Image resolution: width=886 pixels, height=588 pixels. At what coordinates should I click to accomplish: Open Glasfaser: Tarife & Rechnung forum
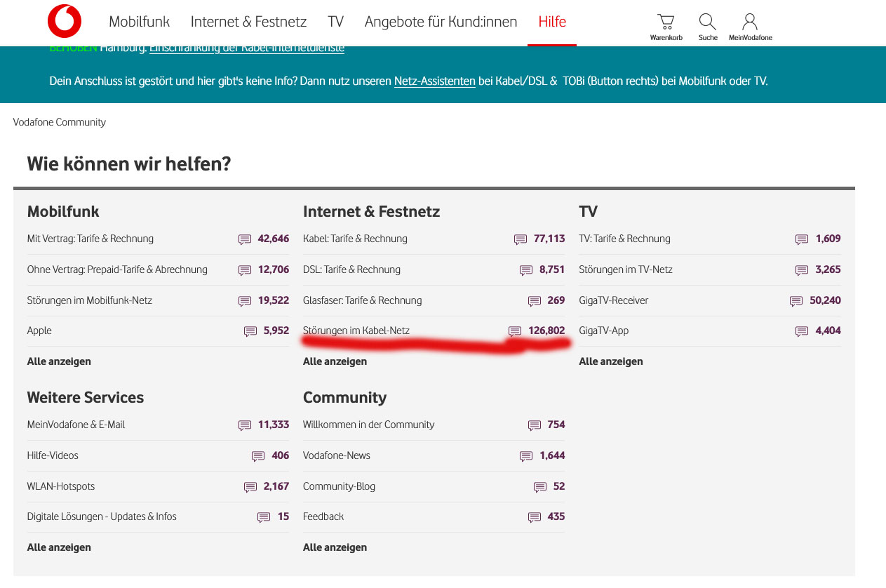363,300
